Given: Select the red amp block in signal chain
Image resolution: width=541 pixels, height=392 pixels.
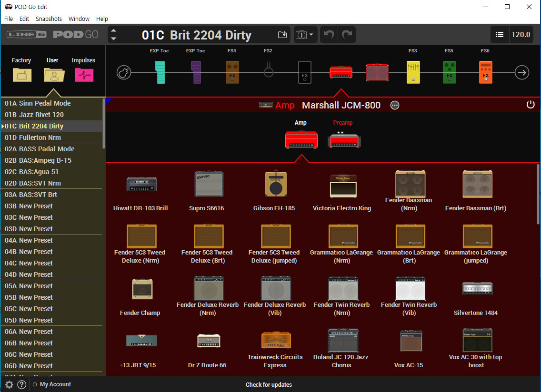Looking at the screenshot, I should coord(341,72).
